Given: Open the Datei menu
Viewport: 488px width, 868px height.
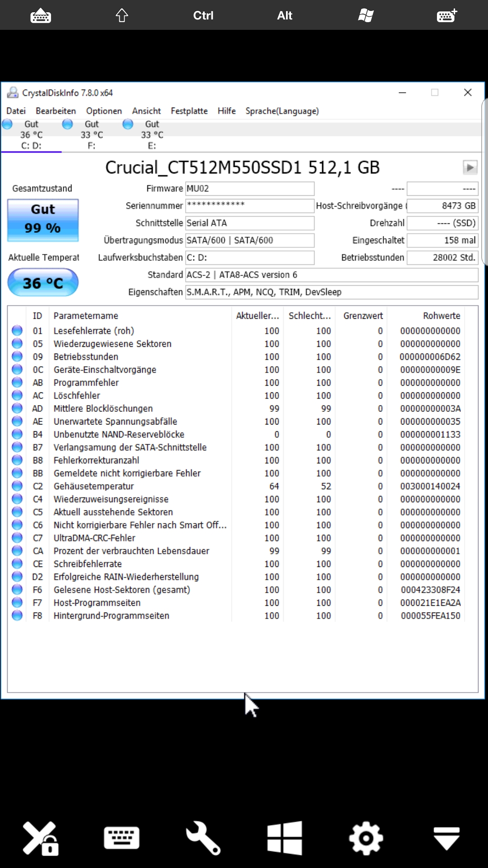Looking at the screenshot, I should pyautogui.click(x=16, y=111).
